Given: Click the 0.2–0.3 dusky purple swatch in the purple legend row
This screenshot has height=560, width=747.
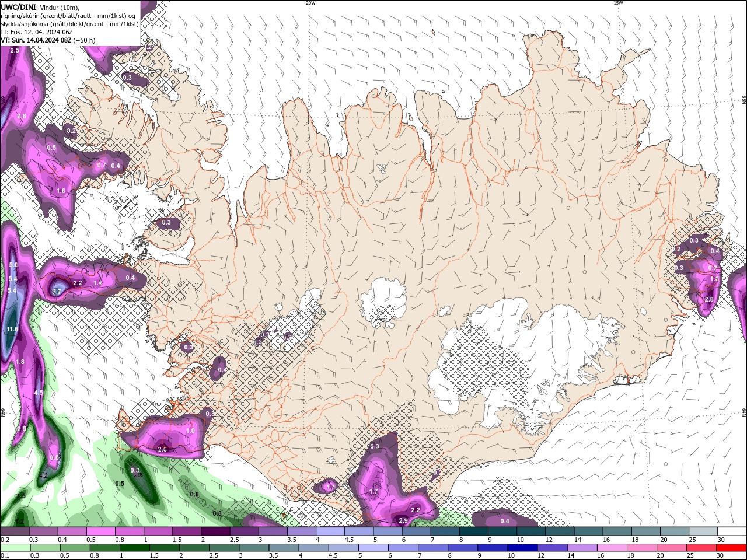Looking at the screenshot, I should pos(15,531).
